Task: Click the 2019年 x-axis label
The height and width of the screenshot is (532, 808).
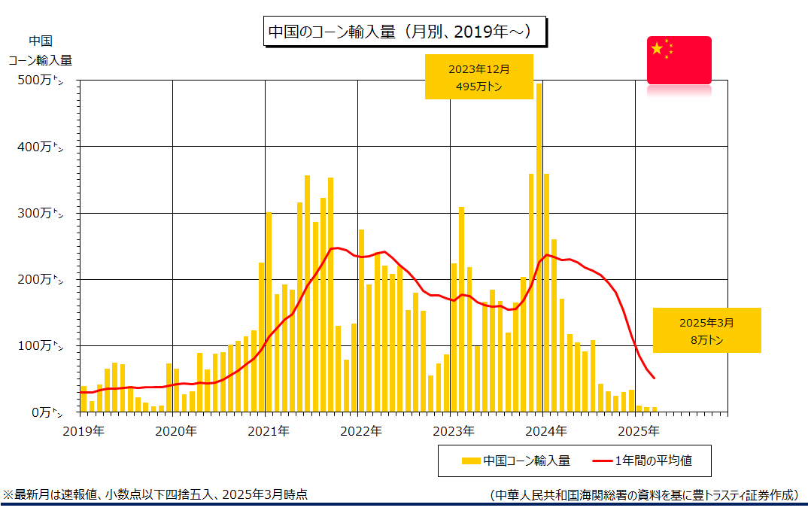Action: coord(84,431)
